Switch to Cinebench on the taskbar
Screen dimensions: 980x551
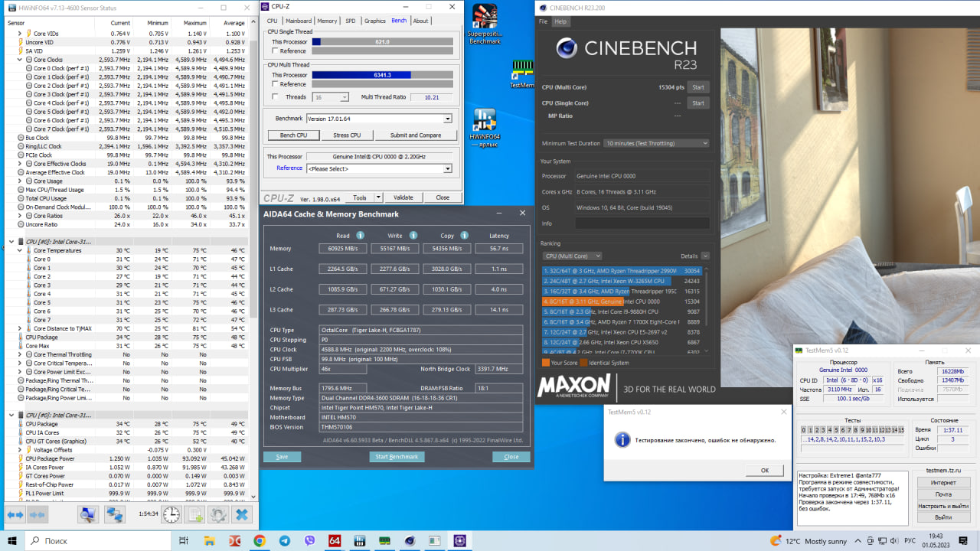(410, 540)
